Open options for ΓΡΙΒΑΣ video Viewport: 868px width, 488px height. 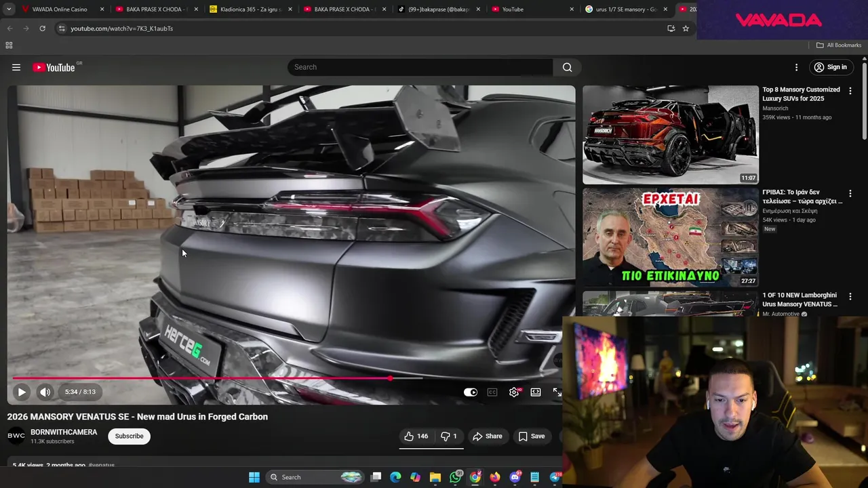click(x=850, y=194)
